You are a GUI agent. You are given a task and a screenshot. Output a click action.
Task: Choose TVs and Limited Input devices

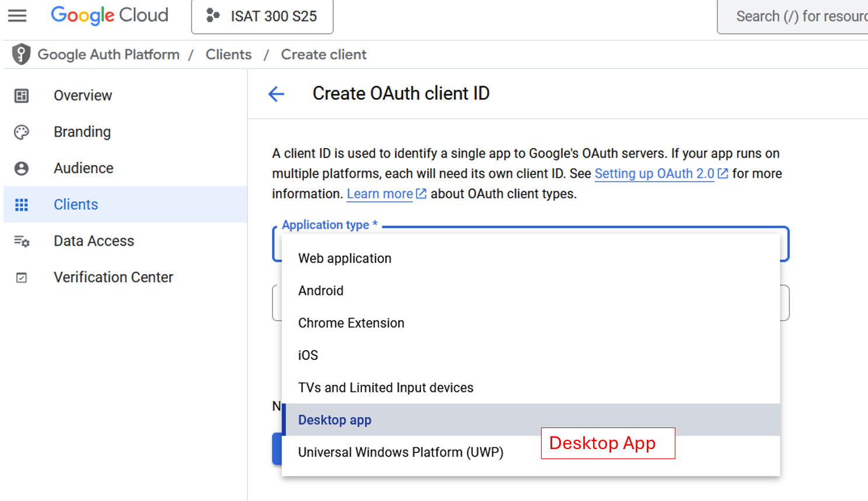531,388
